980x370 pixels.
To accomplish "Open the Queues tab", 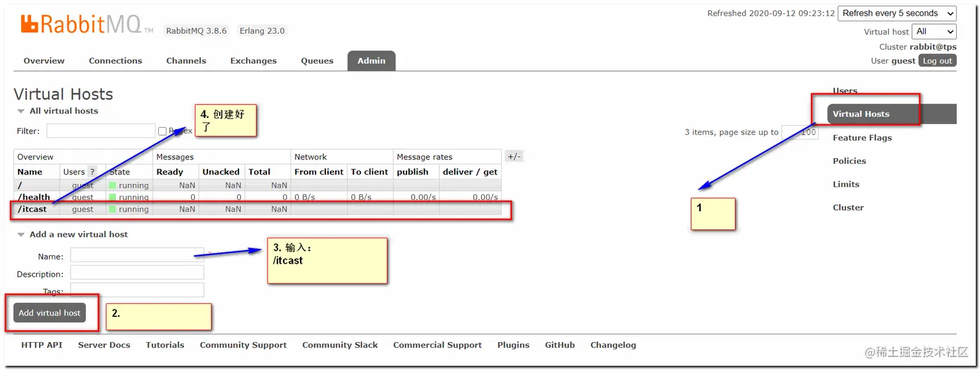I will 318,61.
